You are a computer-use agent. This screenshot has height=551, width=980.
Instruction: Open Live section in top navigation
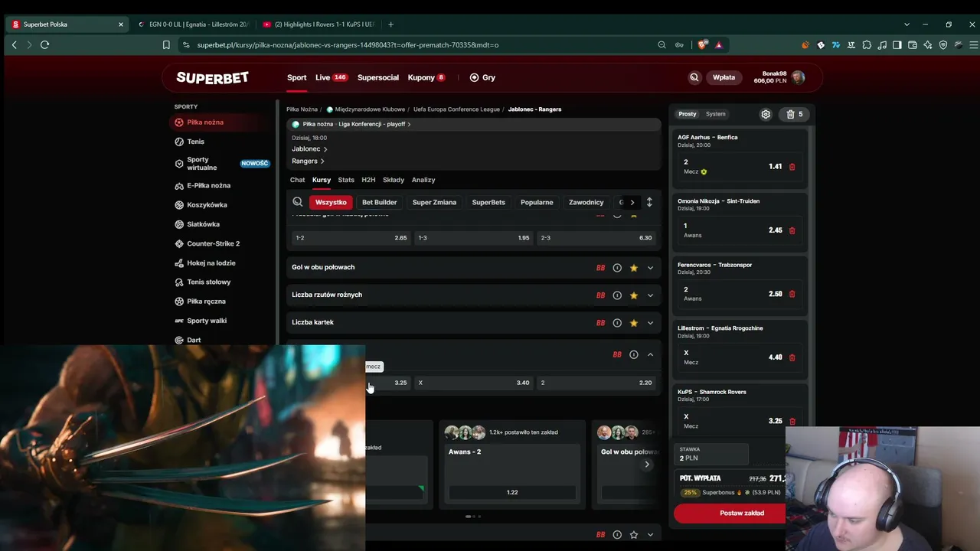pyautogui.click(x=331, y=77)
